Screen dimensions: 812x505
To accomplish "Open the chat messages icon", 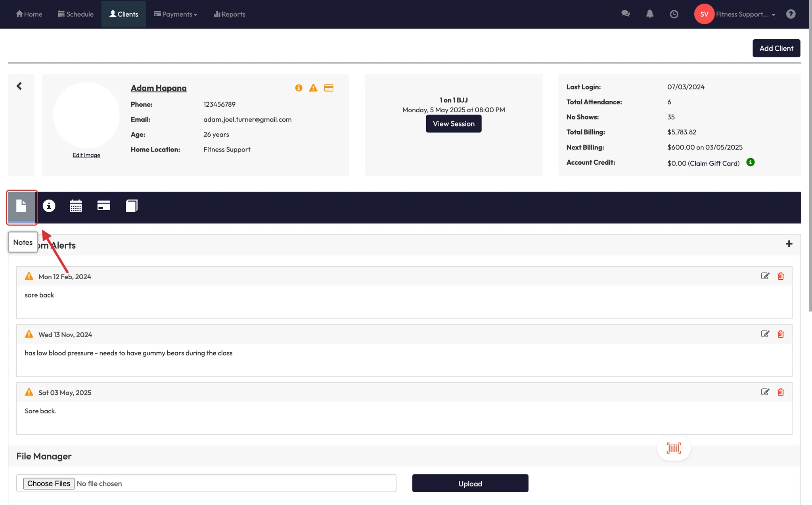I will click(x=625, y=14).
